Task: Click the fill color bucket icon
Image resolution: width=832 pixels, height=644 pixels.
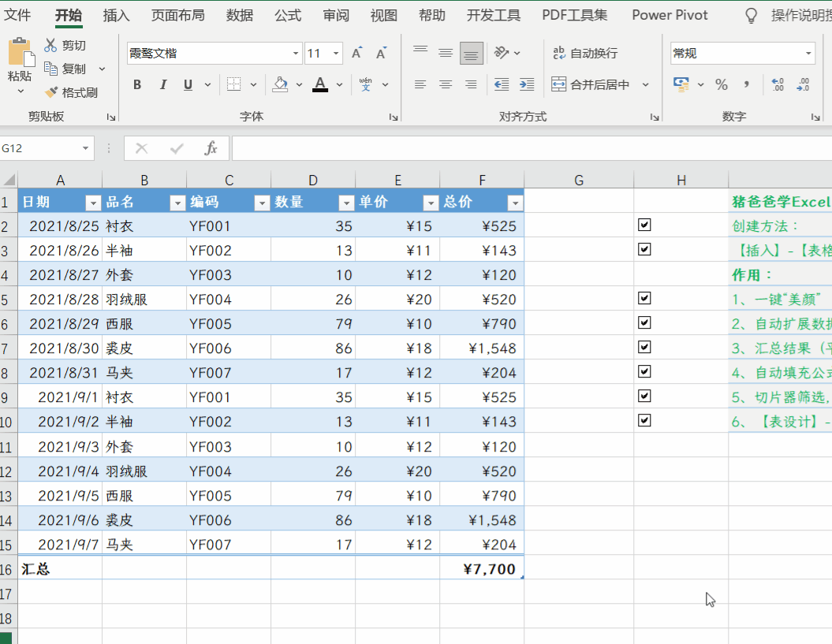Action: (x=280, y=84)
